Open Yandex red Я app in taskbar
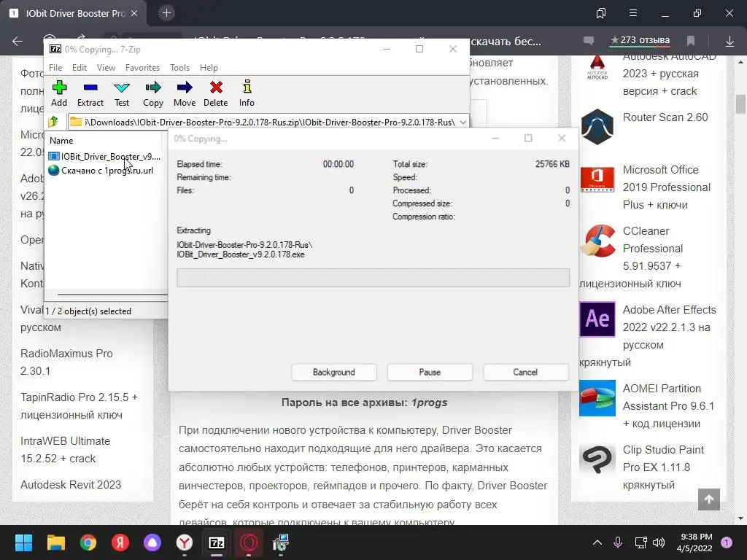This screenshot has width=747, height=560. click(120, 542)
